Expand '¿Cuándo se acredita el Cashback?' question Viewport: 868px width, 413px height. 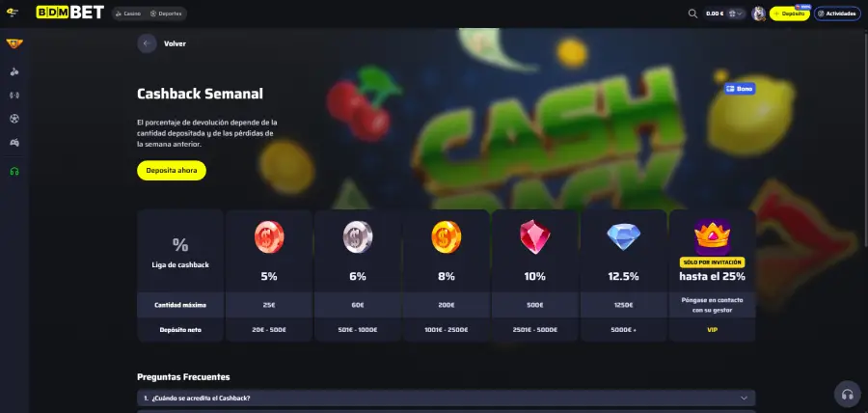(x=447, y=398)
